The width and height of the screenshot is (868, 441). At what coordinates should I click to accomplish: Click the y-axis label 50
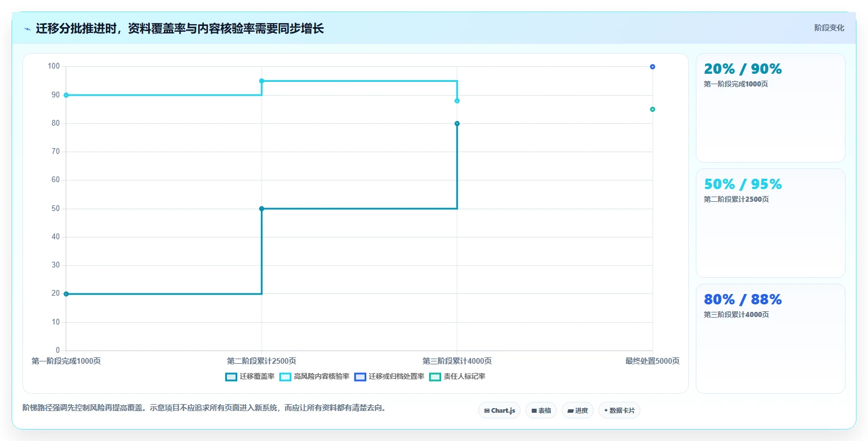(x=56, y=209)
